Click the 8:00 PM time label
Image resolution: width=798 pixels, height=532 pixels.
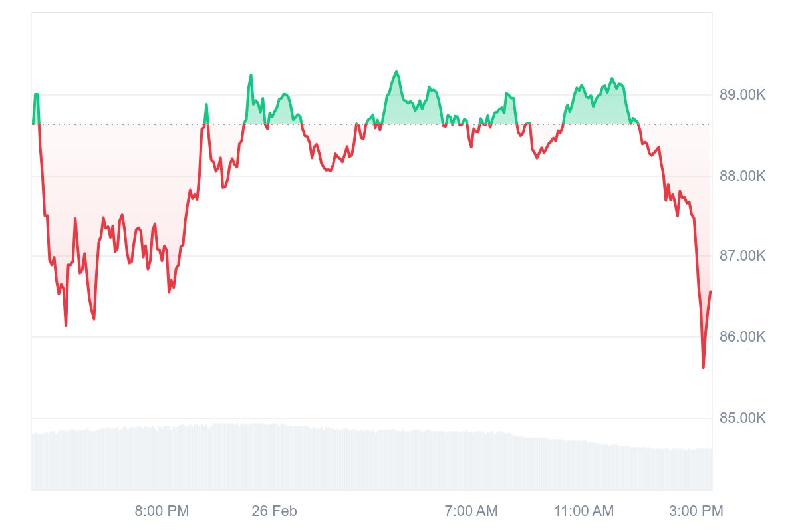[162, 511]
